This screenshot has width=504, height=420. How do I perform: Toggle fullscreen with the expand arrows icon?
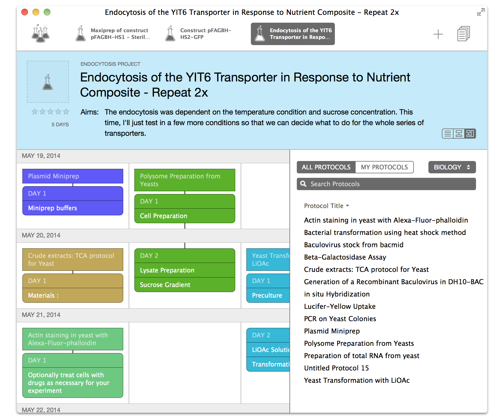[x=481, y=12]
